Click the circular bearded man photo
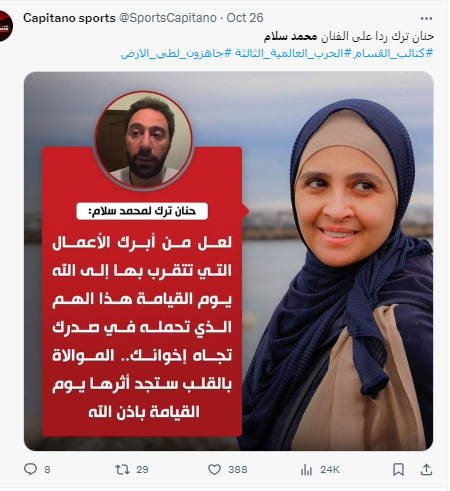This screenshot has height=491, width=450. coord(144,140)
